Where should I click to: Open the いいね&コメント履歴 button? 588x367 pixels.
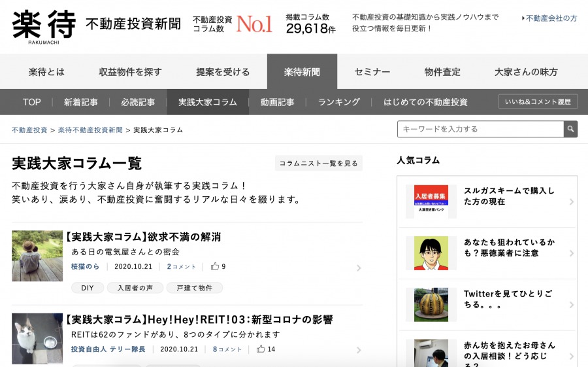click(x=538, y=102)
